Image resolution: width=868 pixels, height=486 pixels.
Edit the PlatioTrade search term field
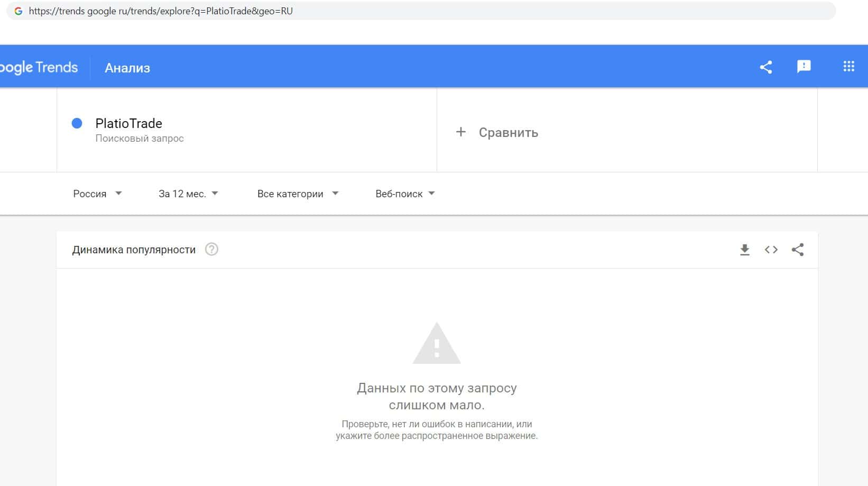point(246,130)
